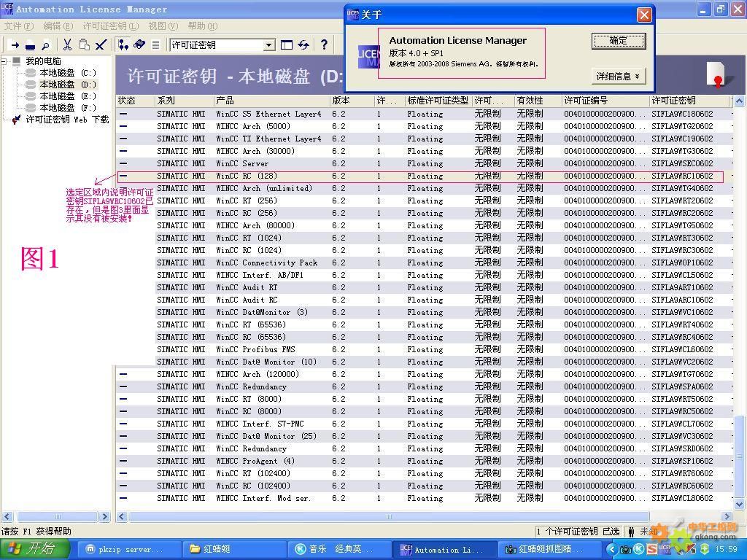
Task: Click the vertical scrollbar up arrow
Action: pos(739,101)
